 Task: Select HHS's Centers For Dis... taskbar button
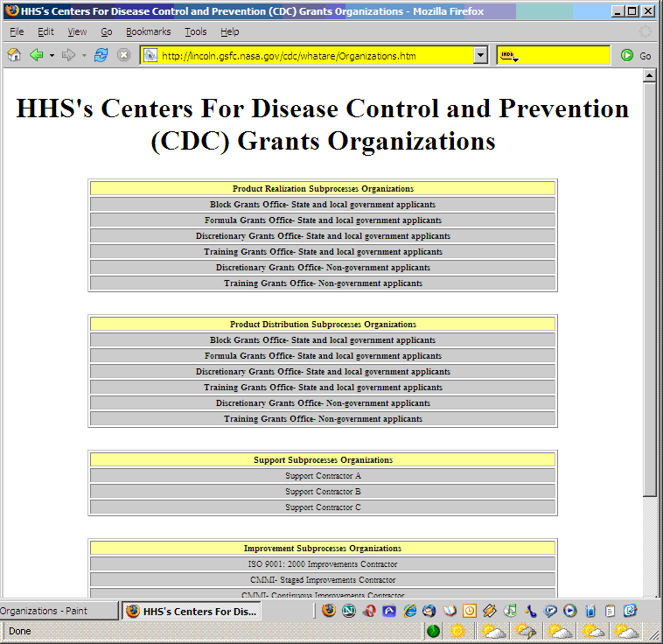tap(192, 611)
